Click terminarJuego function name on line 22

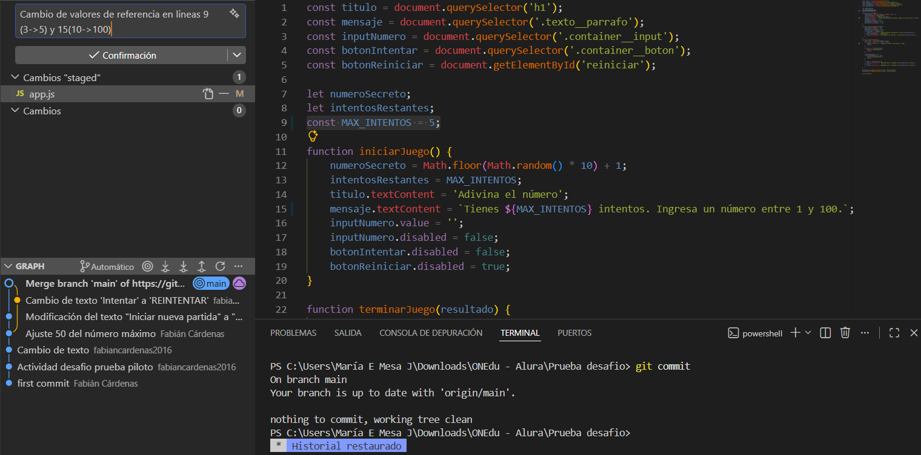pyautogui.click(x=397, y=309)
